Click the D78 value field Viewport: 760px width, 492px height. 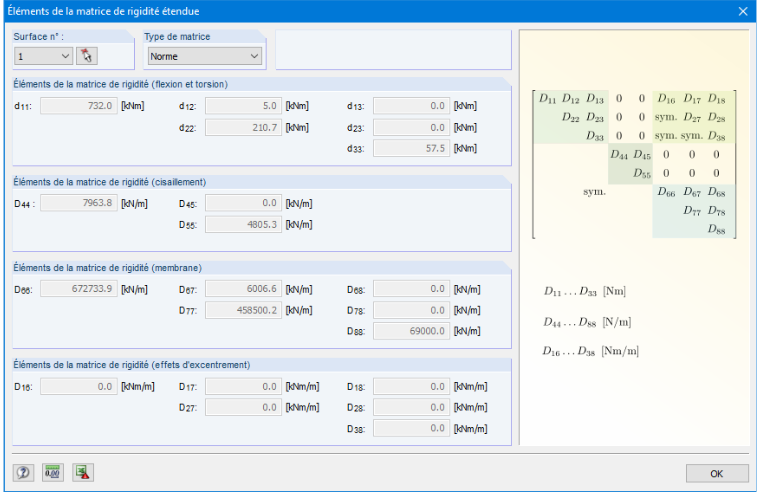[412, 310]
